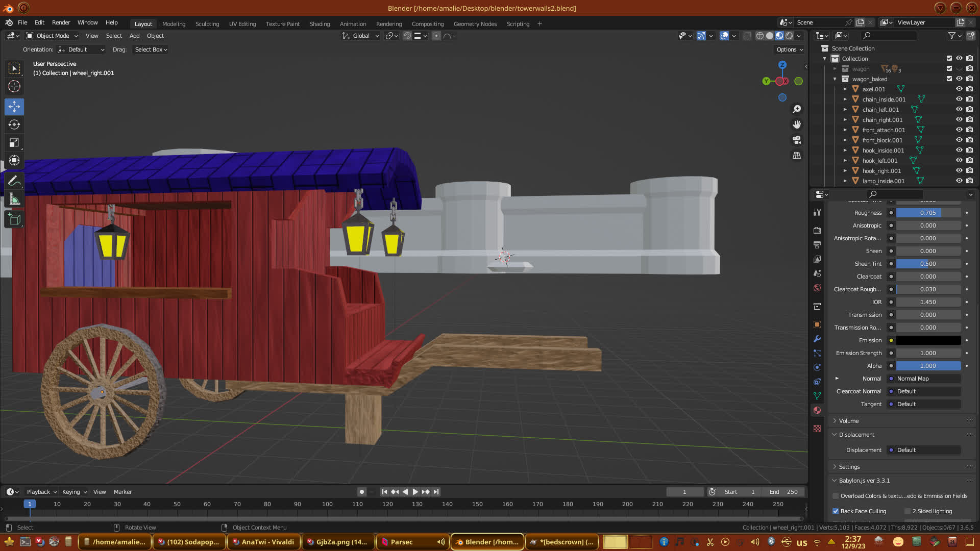Select the Scale tool

click(14, 143)
